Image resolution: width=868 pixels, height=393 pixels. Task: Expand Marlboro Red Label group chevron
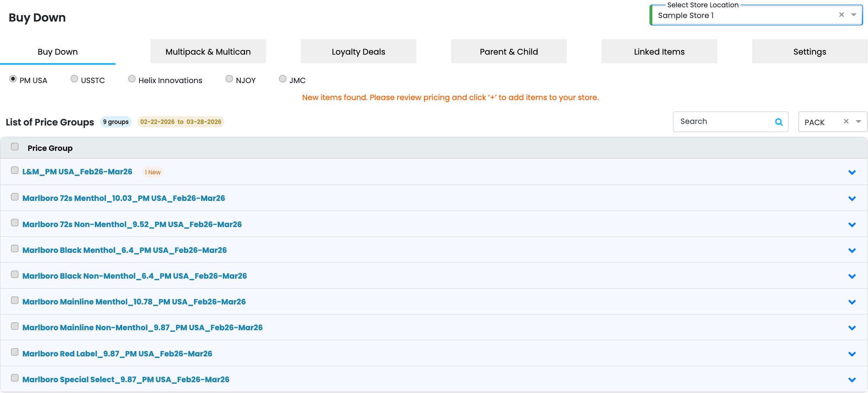tap(852, 354)
